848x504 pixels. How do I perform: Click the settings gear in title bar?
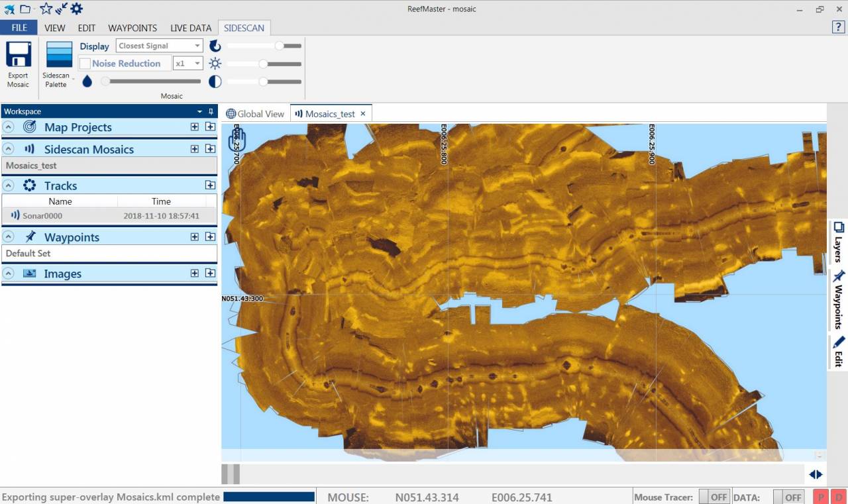[x=77, y=9]
